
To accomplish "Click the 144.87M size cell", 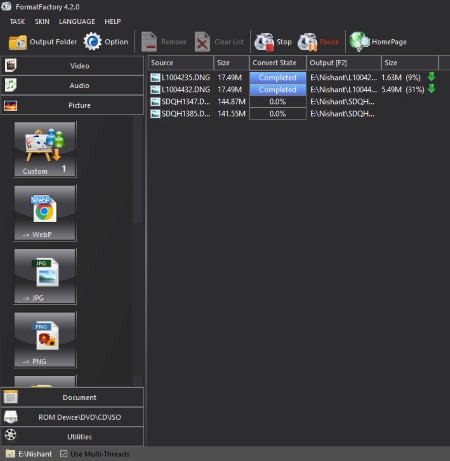I will 231,102.
